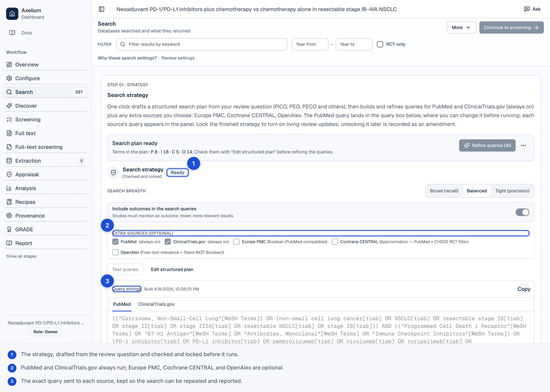
Task: Click the ellipsis menu beside Refine queries
Action: [x=523, y=145]
